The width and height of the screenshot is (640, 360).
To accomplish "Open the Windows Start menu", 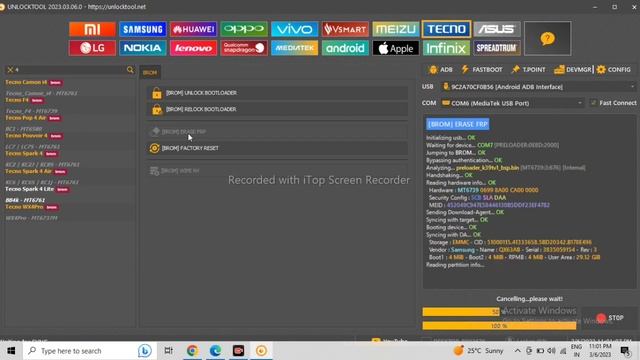I will (x=11, y=351).
